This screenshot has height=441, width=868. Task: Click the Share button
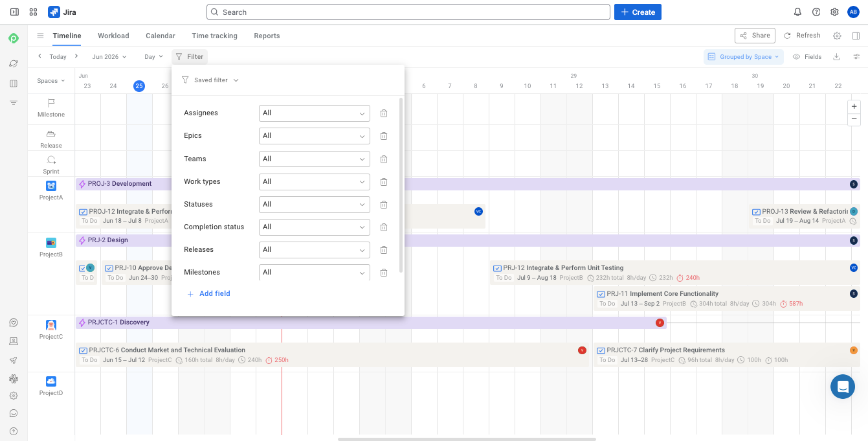click(x=755, y=36)
